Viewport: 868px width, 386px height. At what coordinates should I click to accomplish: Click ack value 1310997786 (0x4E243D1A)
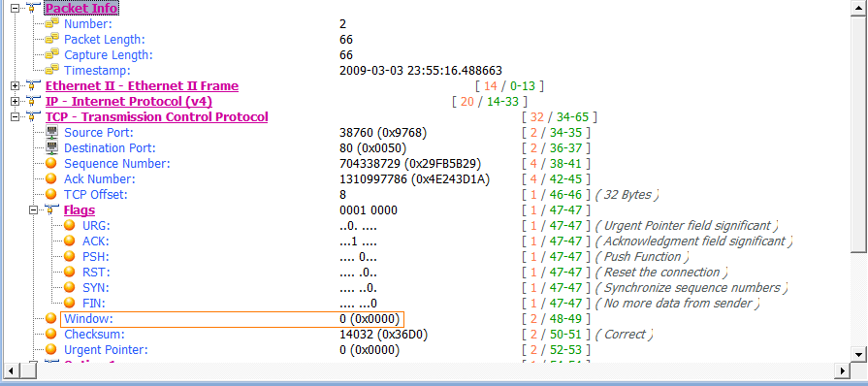click(x=415, y=178)
